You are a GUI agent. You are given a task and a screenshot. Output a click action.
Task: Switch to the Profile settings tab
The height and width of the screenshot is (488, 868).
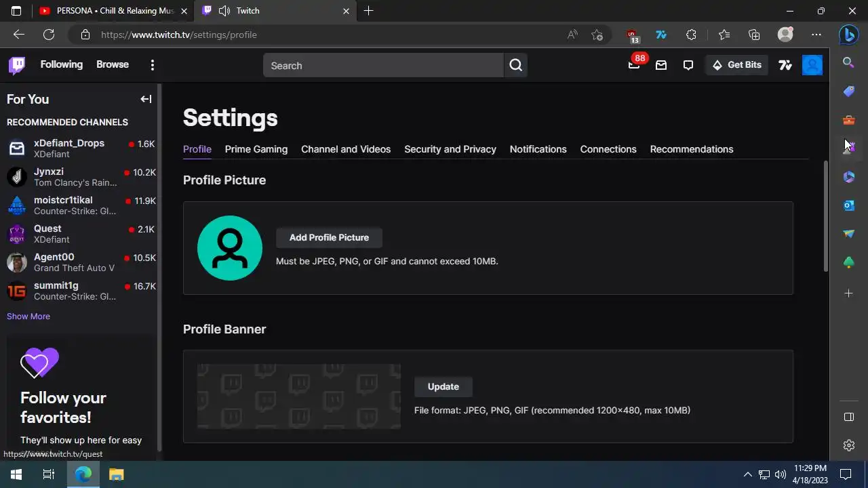tap(197, 149)
